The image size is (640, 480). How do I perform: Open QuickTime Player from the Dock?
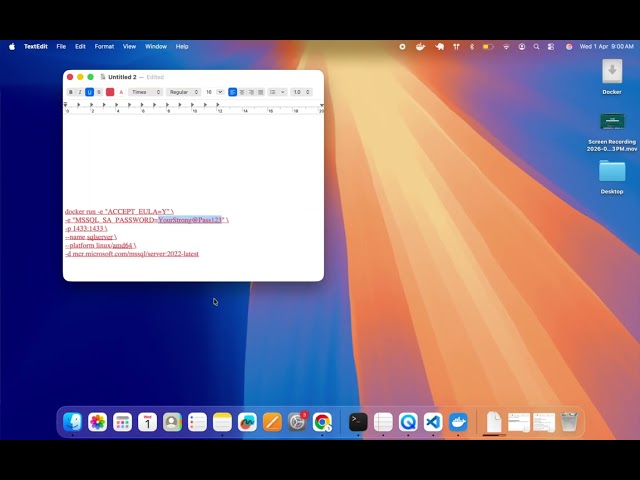coord(408,422)
